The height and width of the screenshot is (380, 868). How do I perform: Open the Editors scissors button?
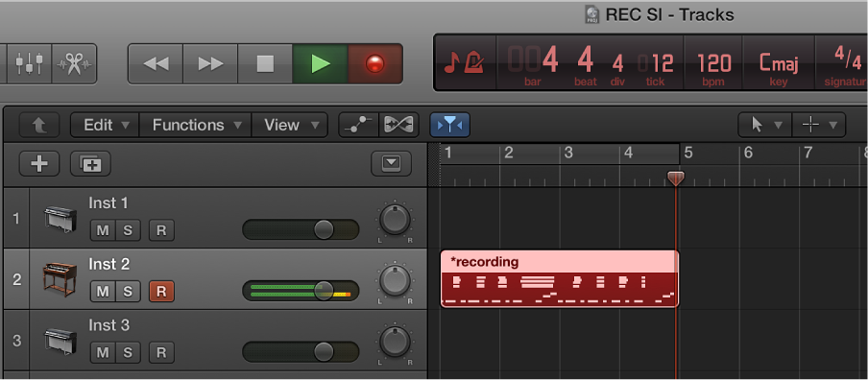point(74,63)
